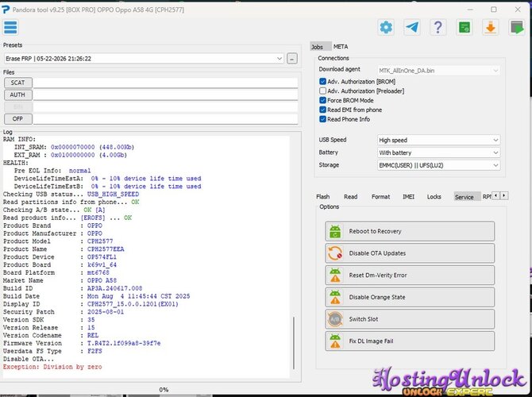Click the 'Disable OTA...' log line
532x397 pixels.
point(29,359)
